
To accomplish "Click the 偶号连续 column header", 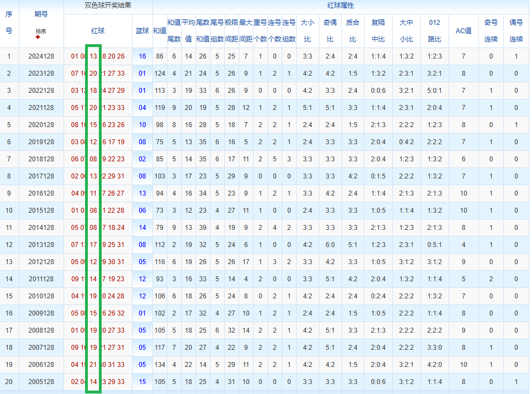I will coord(516,31).
